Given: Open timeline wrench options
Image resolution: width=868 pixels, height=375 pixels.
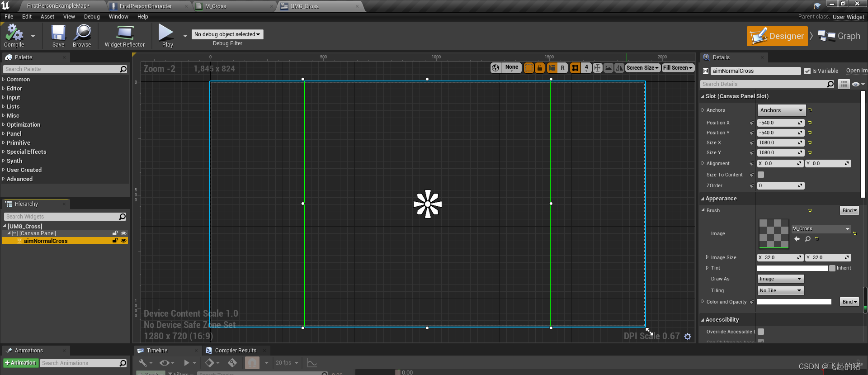Looking at the screenshot, I should click(146, 363).
